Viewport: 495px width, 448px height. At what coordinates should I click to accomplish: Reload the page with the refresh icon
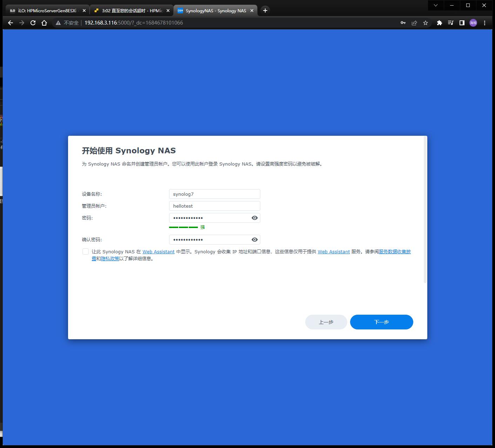point(33,23)
